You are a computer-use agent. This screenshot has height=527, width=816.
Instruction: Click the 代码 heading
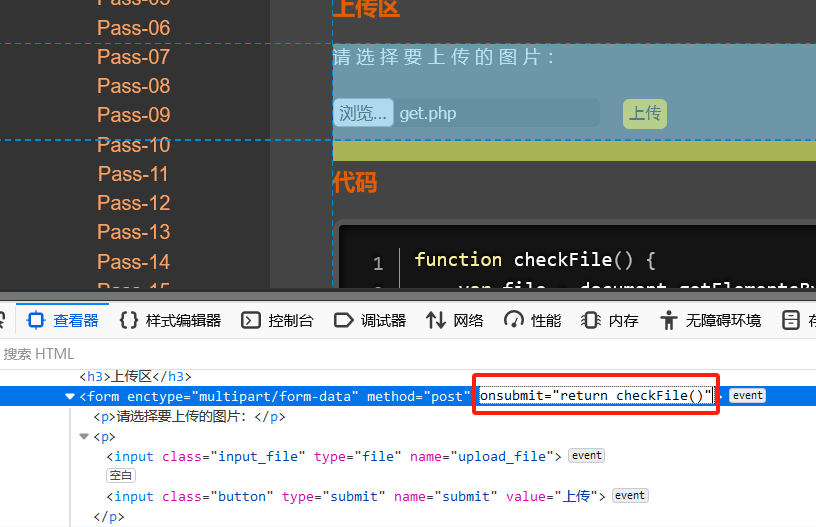(x=355, y=183)
